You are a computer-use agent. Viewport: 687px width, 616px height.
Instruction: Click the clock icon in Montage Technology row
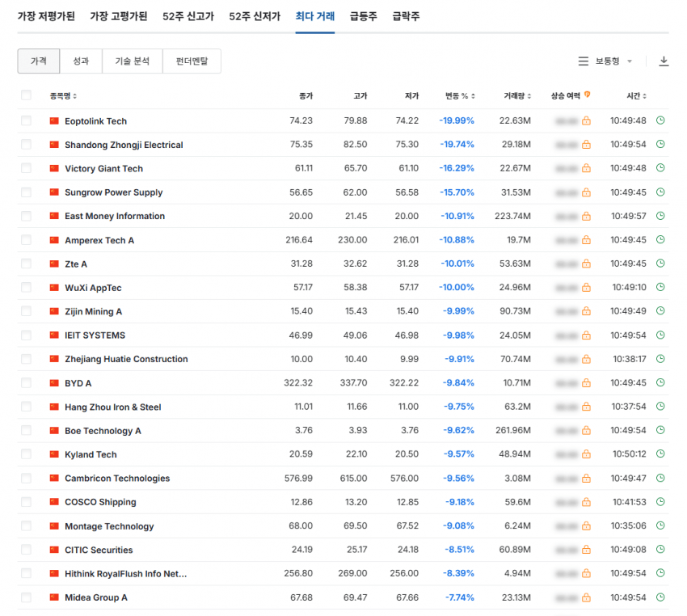coord(660,525)
